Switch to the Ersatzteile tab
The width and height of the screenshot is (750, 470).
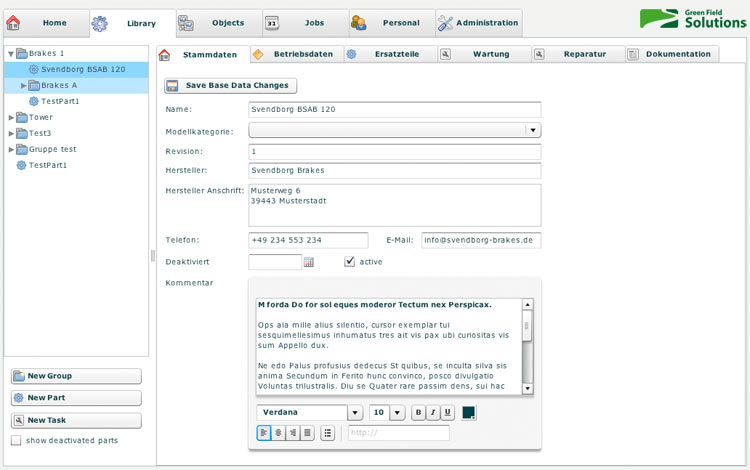(x=386, y=54)
